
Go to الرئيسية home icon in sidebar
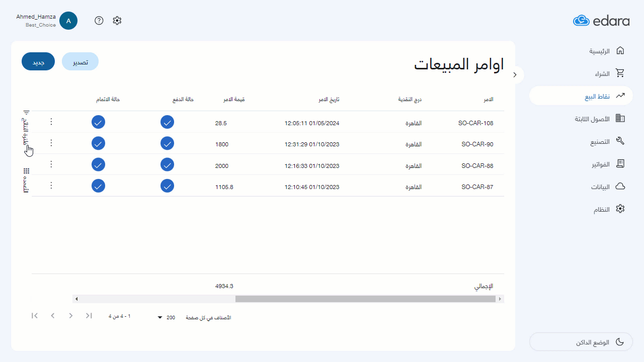click(620, 51)
